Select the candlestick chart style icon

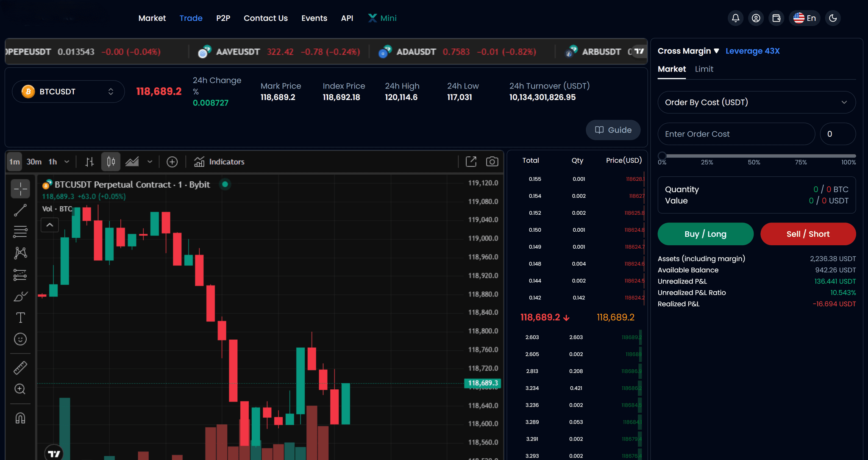[111, 162]
